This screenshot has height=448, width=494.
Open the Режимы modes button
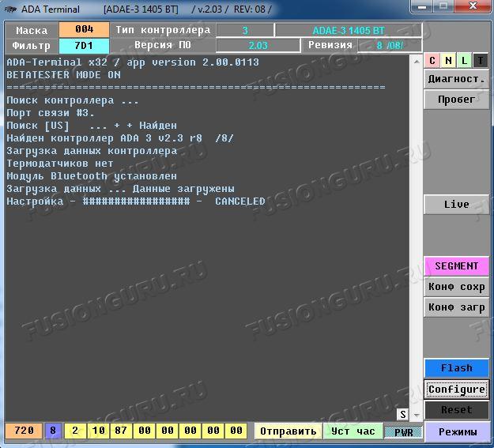[x=458, y=432]
